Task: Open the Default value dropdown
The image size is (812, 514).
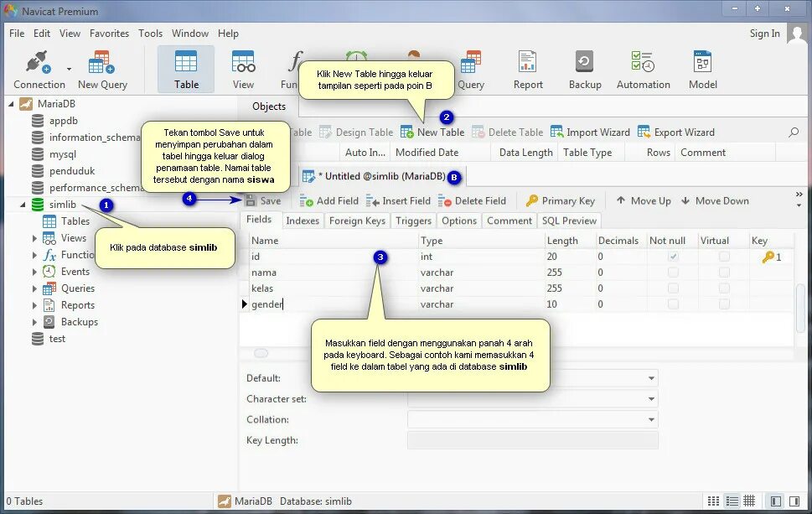Action: pyautogui.click(x=651, y=378)
